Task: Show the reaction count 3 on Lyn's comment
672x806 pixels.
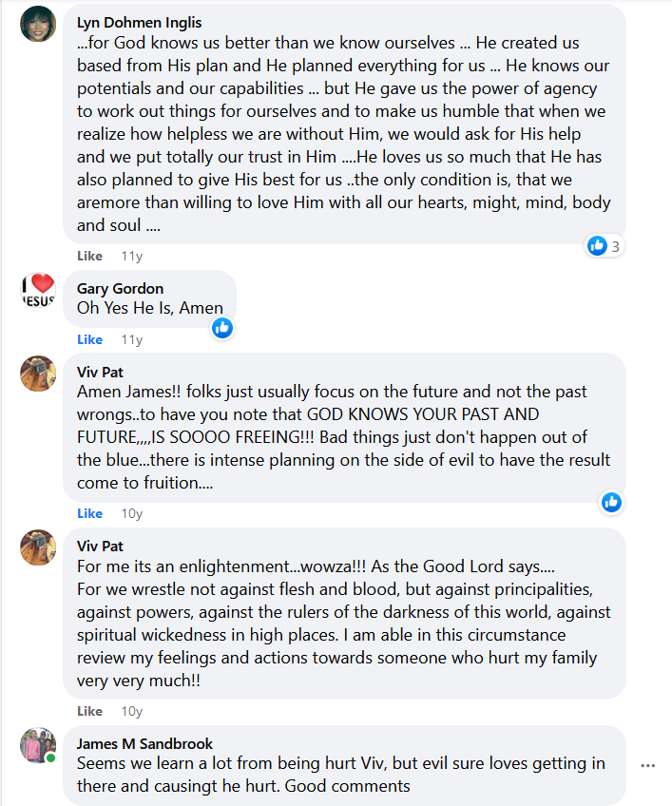Action: point(616,246)
